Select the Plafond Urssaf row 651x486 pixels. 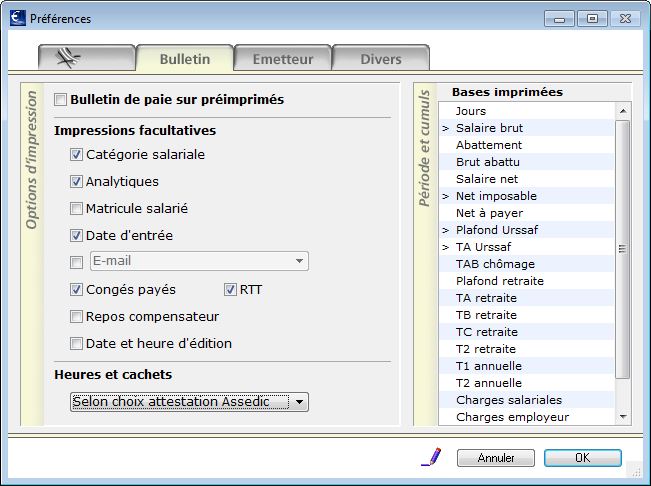tap(526, 230)
